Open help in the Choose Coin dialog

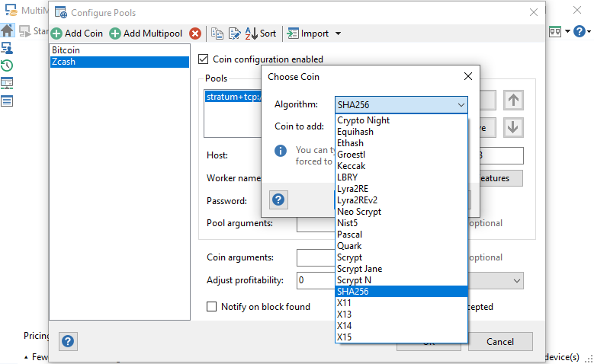point(279,200)
